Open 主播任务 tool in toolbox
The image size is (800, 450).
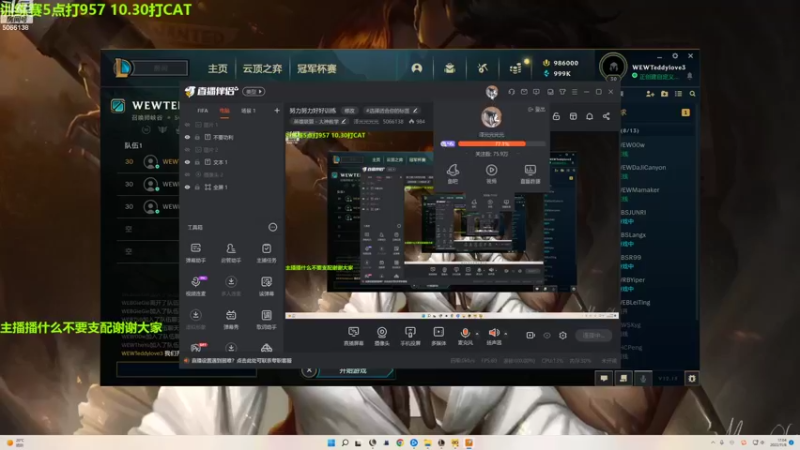click(266, 253)
